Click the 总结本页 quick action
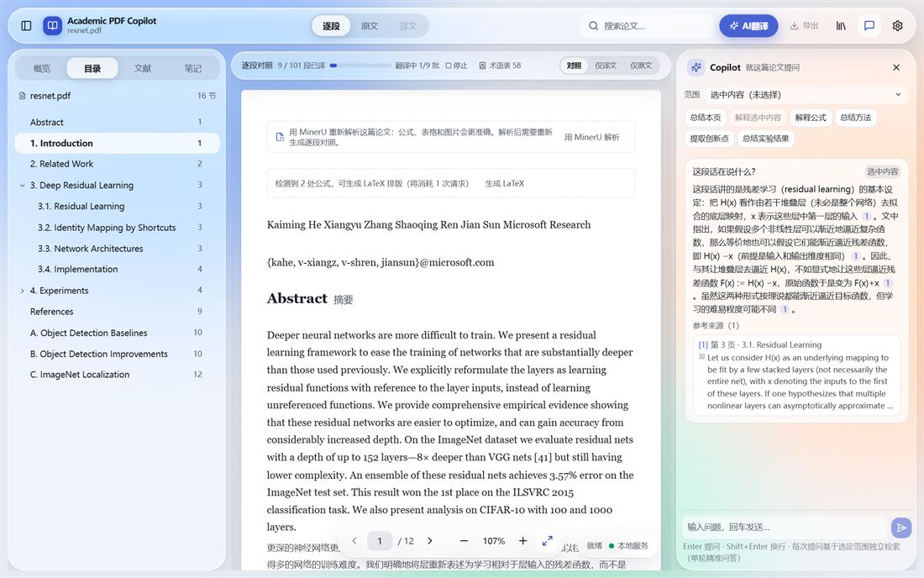The image size is (924, 578). [x=706, y=118]
